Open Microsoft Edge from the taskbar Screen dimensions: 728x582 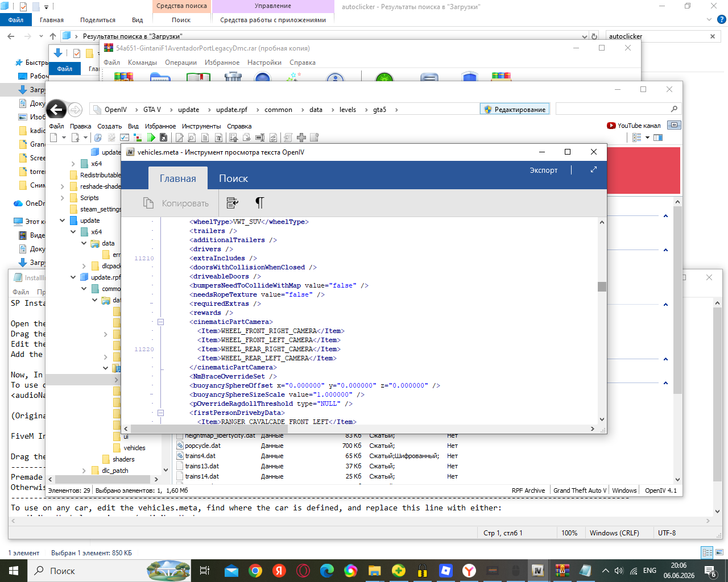point(327,571)
